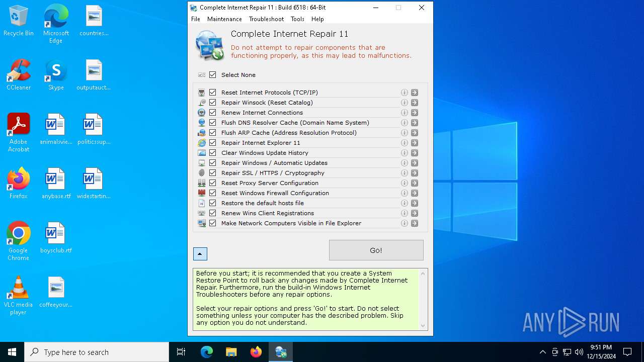The image size is (644, 362).
Task: Run Reset Proxy Server Configuration arrow button
Action: (x=415, y=183)
